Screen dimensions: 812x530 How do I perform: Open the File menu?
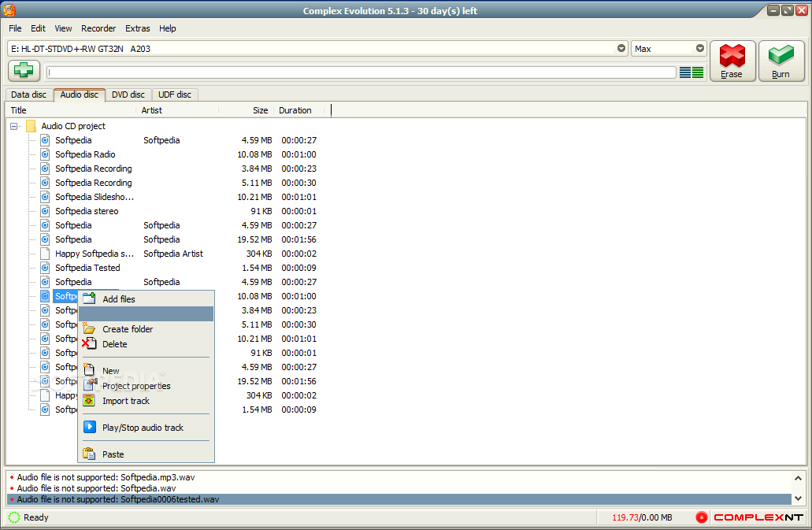[15, 28]
